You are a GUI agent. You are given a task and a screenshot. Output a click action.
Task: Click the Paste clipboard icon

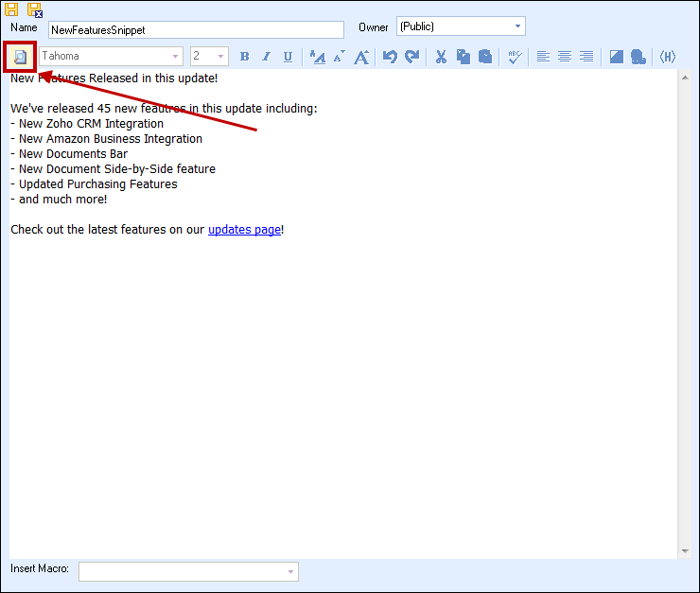tap(484, 57)
